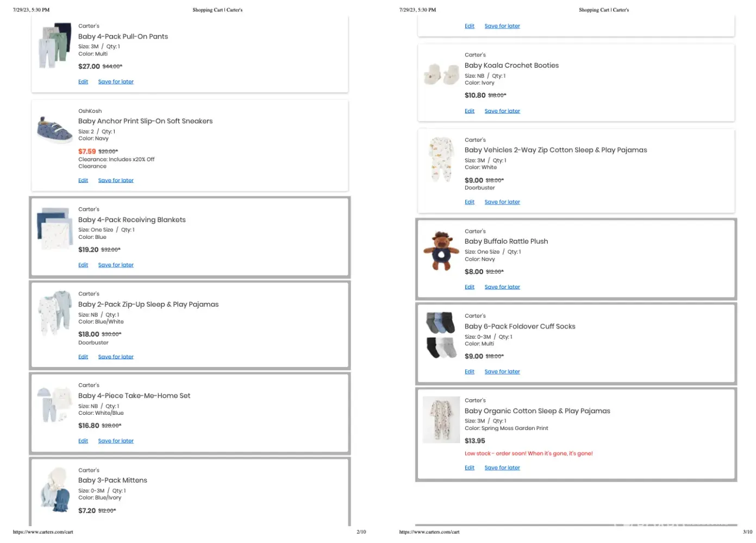Edit the Baby Koala Crochet Booties item
The height and width of the screenshot is (543, 756).
(470, 111)
